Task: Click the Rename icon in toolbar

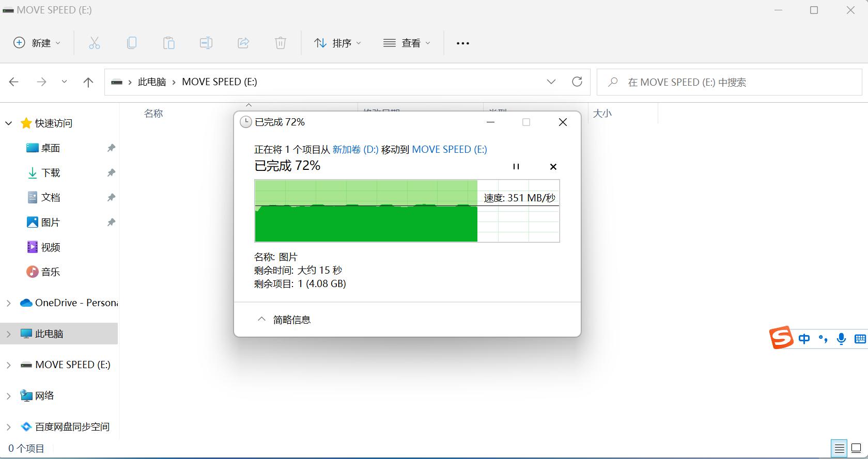Action: [x=206, y=43]
